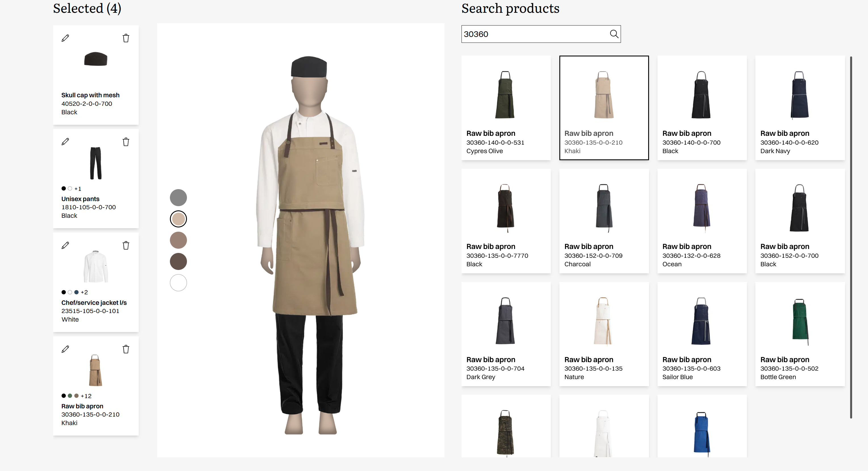
Task: Select the camouflage apron thumbnail
Action: point(505,433)
